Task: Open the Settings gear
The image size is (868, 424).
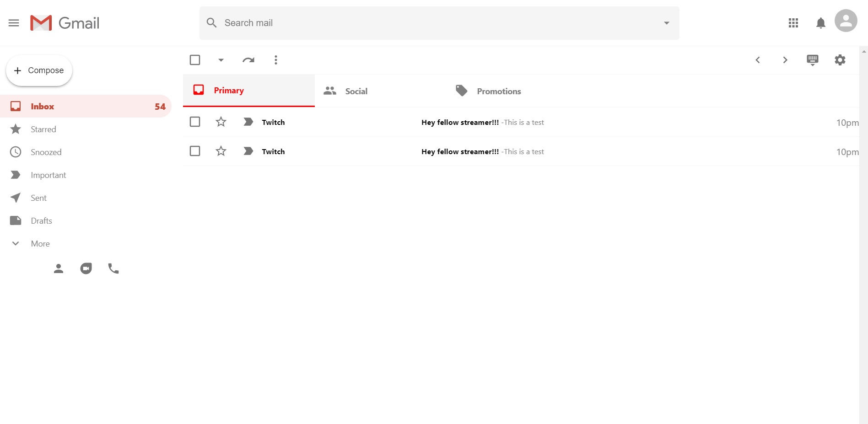Action: click(840, 60)
